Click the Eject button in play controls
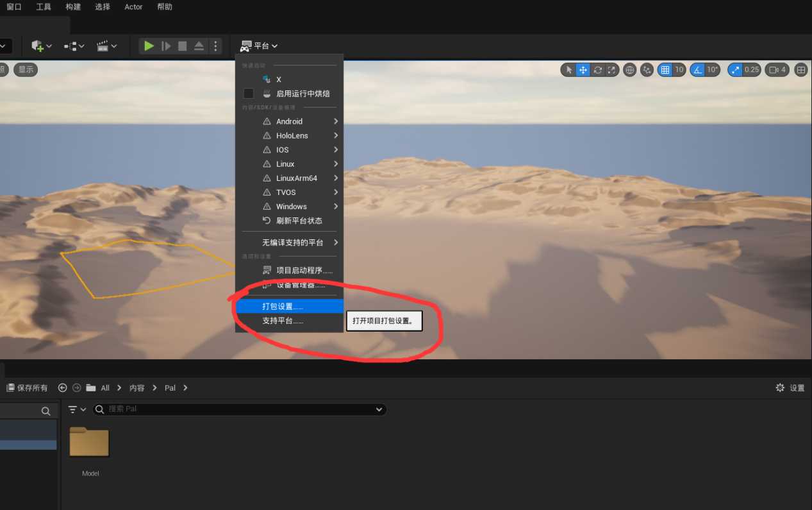Viewport: 812px width, 510px height. pyautogui.click(x=199, y=46)
